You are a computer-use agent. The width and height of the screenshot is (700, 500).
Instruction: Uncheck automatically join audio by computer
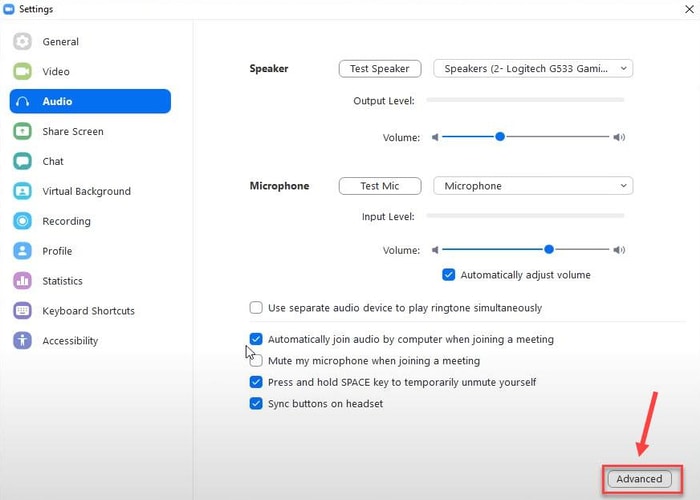click(256, 339)
